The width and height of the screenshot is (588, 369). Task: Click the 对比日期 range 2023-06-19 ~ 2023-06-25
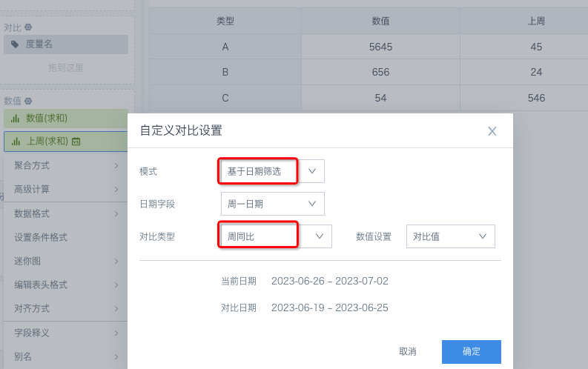[330, 307]
